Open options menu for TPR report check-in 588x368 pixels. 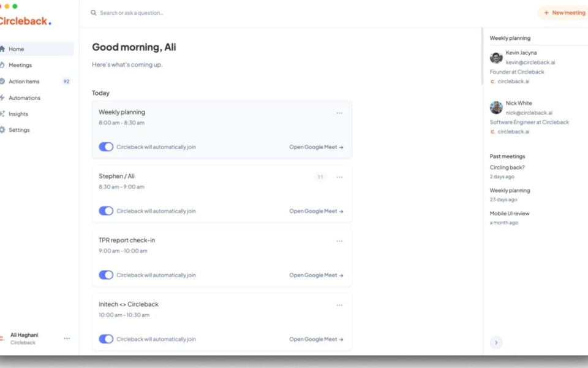pyautogui.click(x=339, y=241)
